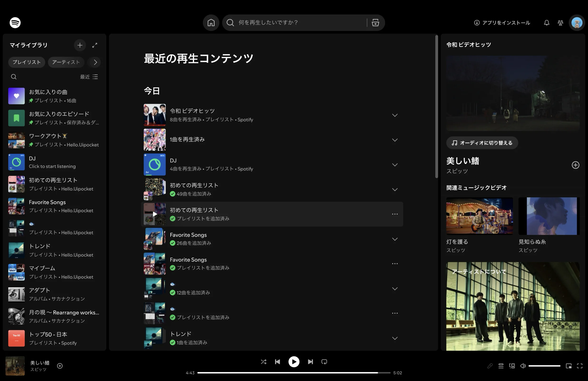The image size is (588, 381).
Task: Open more options for 初めての再生リスト playlist added row
Action: [395, 214]
